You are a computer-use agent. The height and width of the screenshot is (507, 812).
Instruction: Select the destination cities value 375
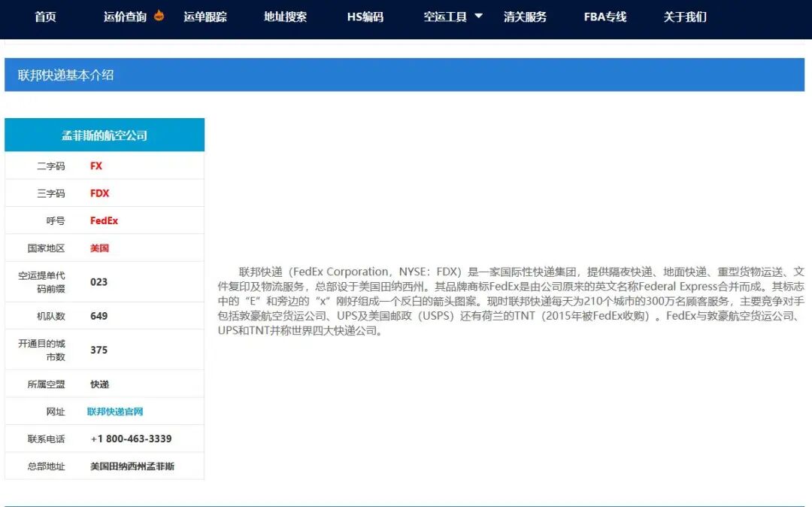coord(99,350)
